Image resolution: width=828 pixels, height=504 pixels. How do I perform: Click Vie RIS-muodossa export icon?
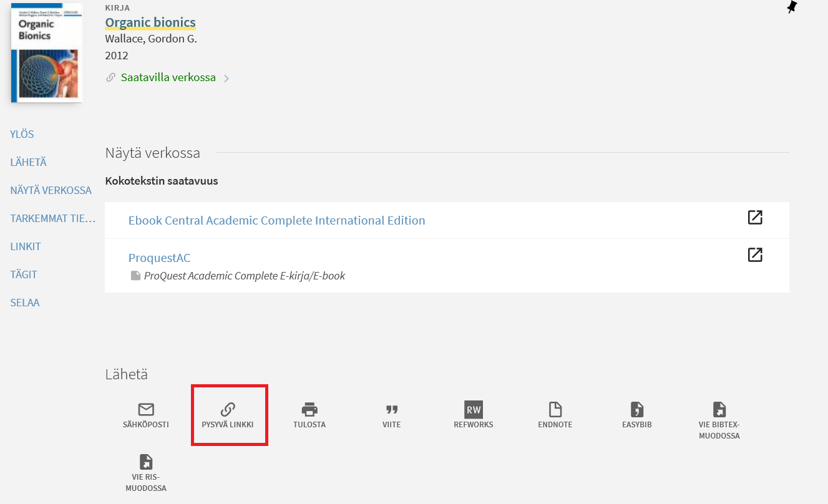(x=146, y=462)
